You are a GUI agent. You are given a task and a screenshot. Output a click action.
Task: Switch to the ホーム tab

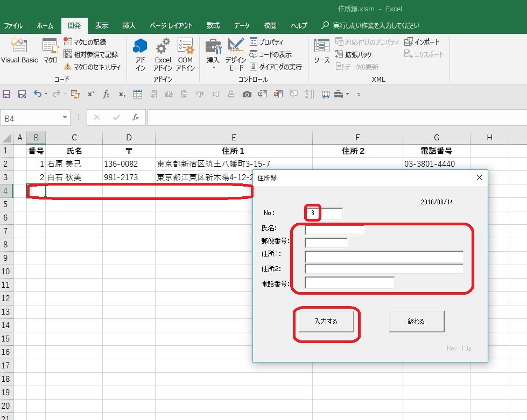pyautogui.click(x=45, y=26)
